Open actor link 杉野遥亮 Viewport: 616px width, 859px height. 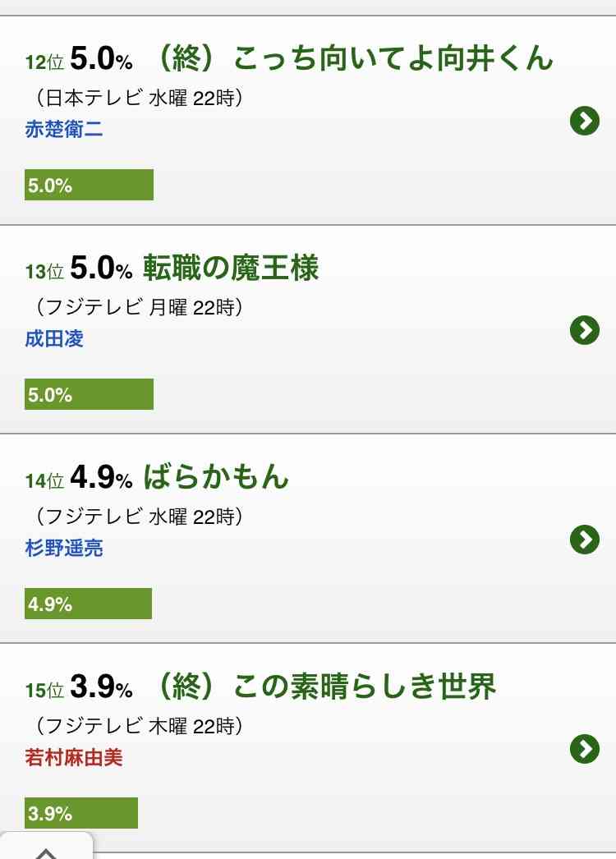coord(63,548)
